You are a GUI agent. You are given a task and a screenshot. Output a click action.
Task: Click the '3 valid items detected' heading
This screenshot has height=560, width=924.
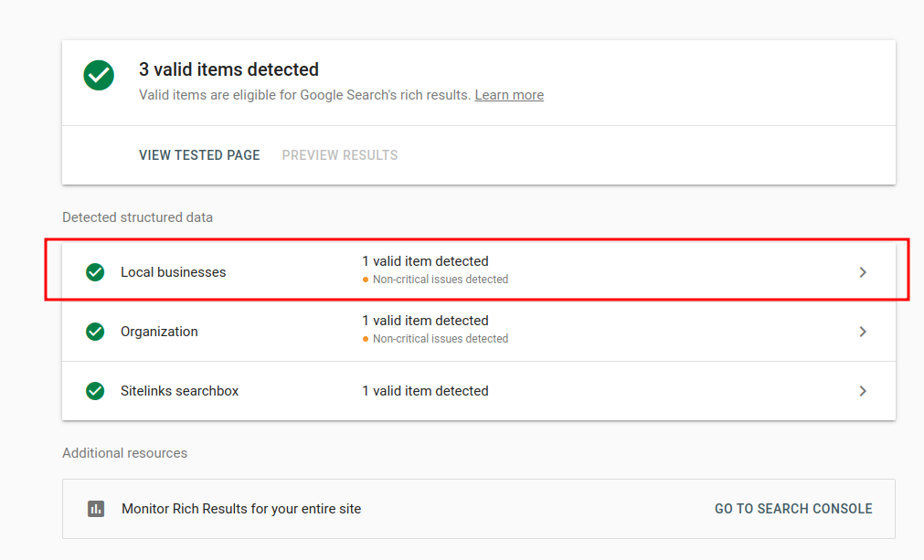coord(229,69)
